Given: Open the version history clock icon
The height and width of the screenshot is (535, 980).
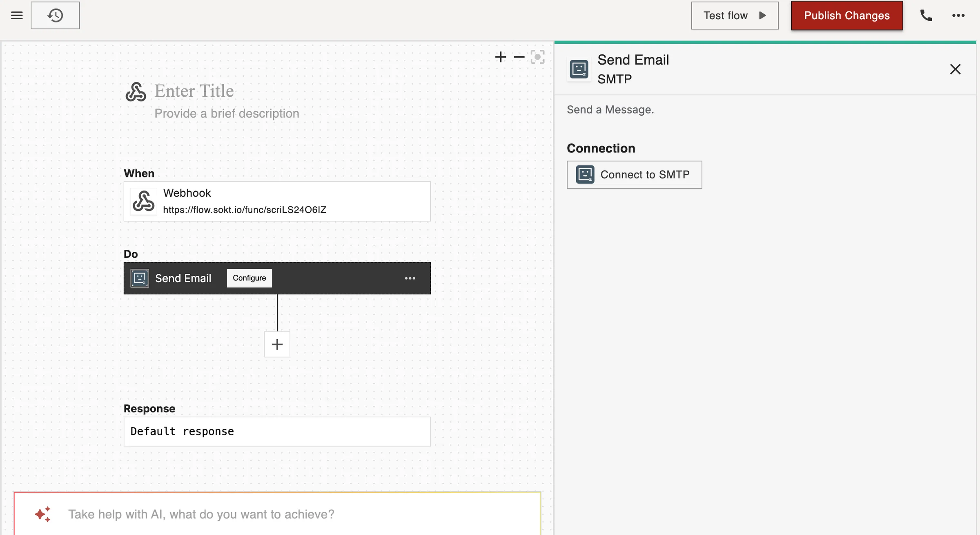Looking at the screenshot, I should click(55, 16).
